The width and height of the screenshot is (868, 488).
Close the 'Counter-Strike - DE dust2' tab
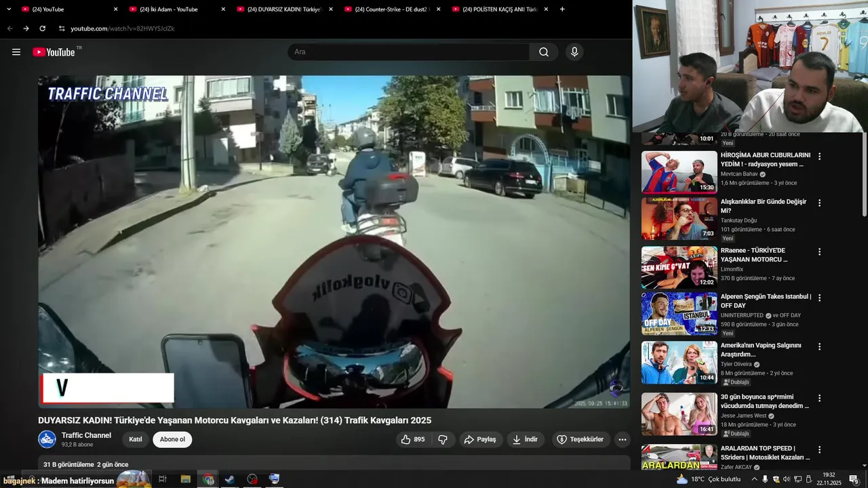coord(438,9)
